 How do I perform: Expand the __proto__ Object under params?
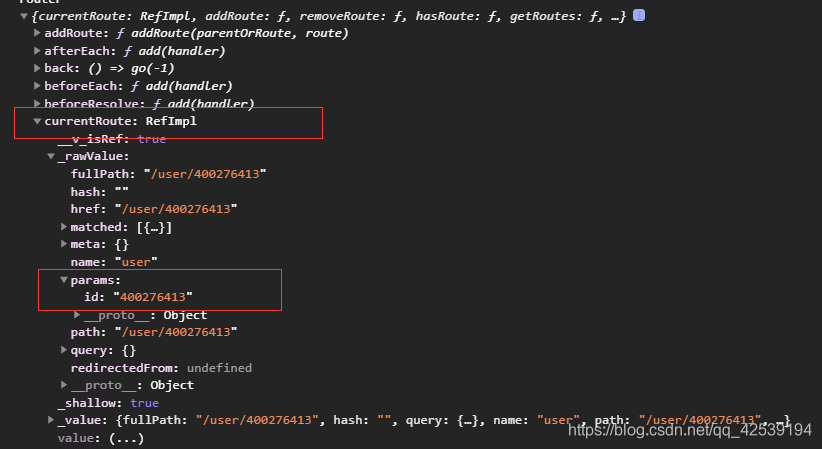point(77,315)
